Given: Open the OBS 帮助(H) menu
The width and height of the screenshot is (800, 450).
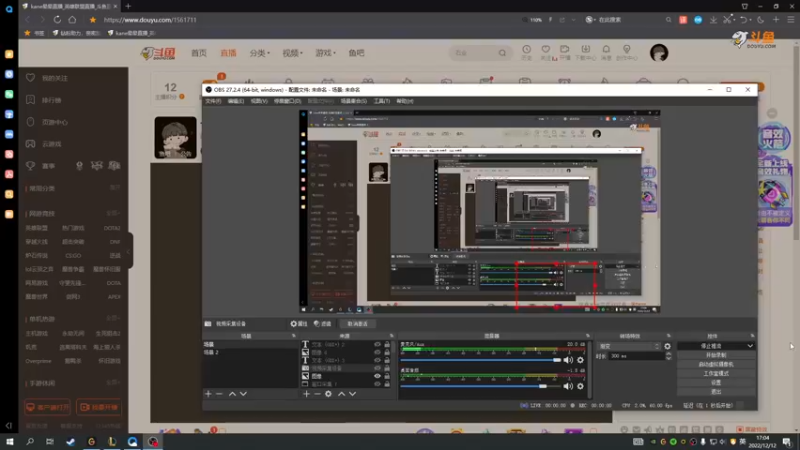Looking at the screenshot, I should point(405,101).
